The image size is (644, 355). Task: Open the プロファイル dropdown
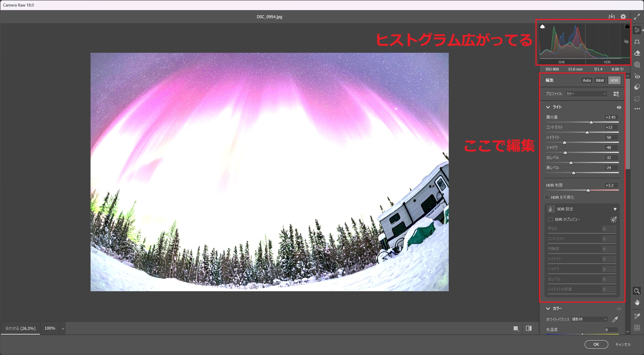[586, 94]
